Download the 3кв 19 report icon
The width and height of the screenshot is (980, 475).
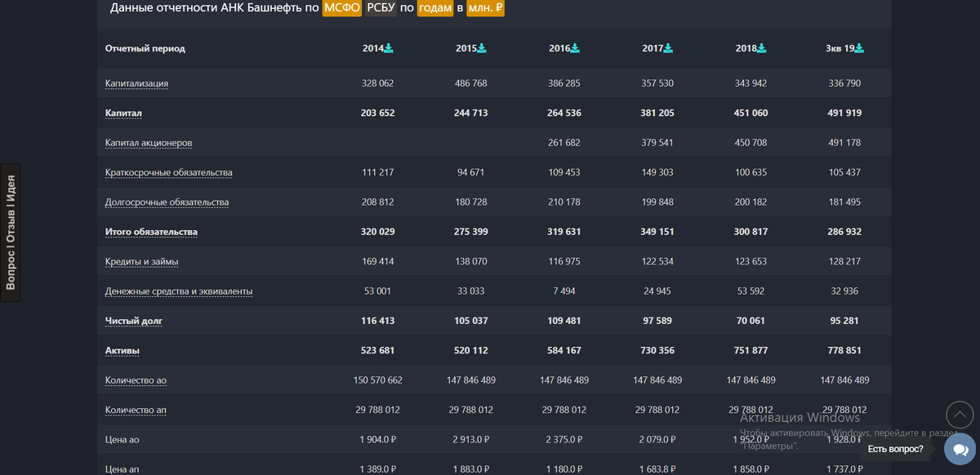(x=859, y=48)
